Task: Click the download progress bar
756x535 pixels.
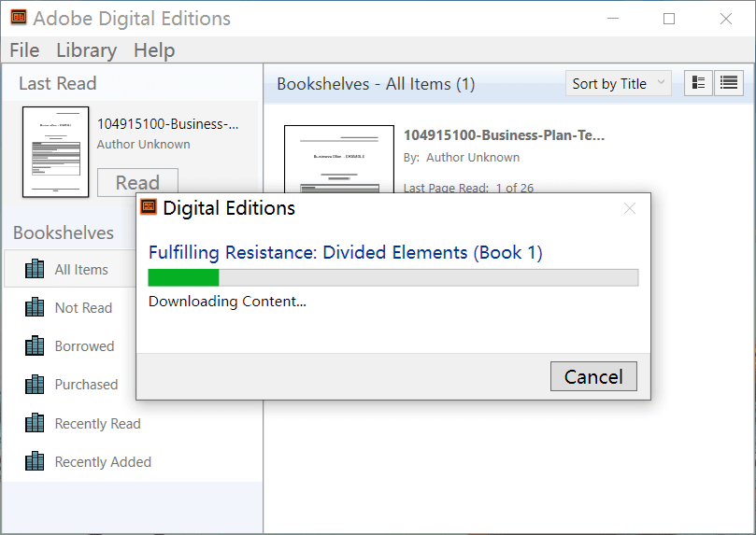Action: tap(392, 278)
